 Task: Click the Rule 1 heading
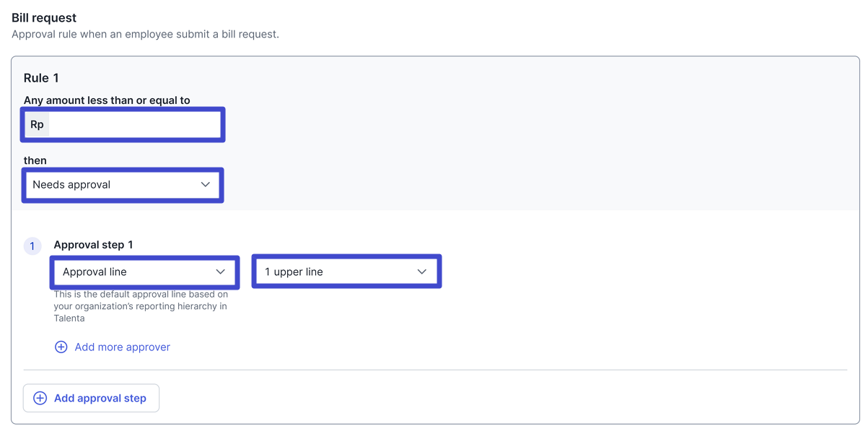tap(41, 78)
